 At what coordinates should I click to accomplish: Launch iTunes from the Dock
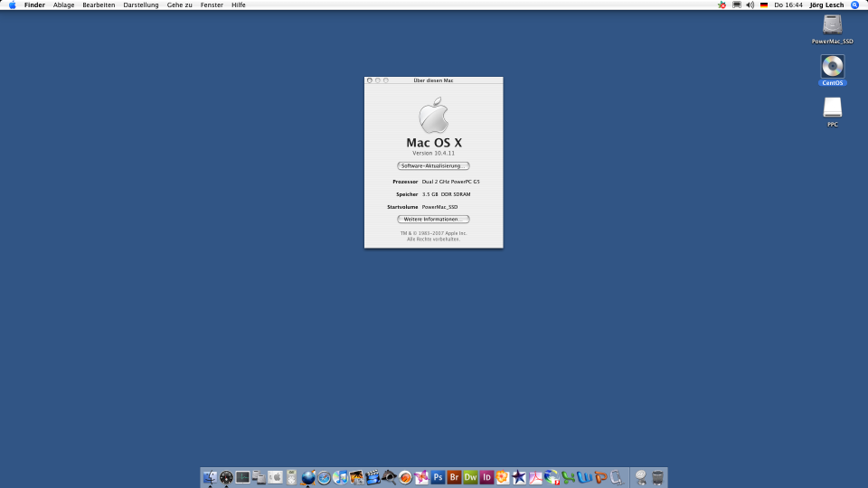coord(340,477)
